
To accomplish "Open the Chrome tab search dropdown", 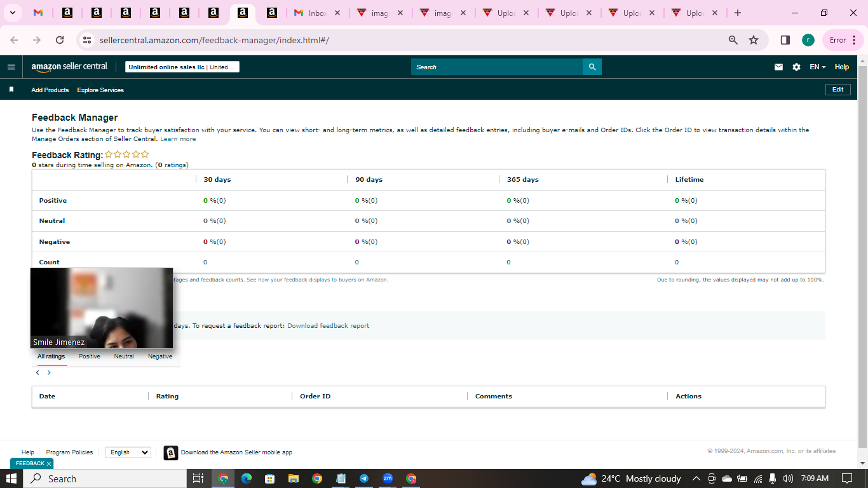I will (x=12, y=13).
